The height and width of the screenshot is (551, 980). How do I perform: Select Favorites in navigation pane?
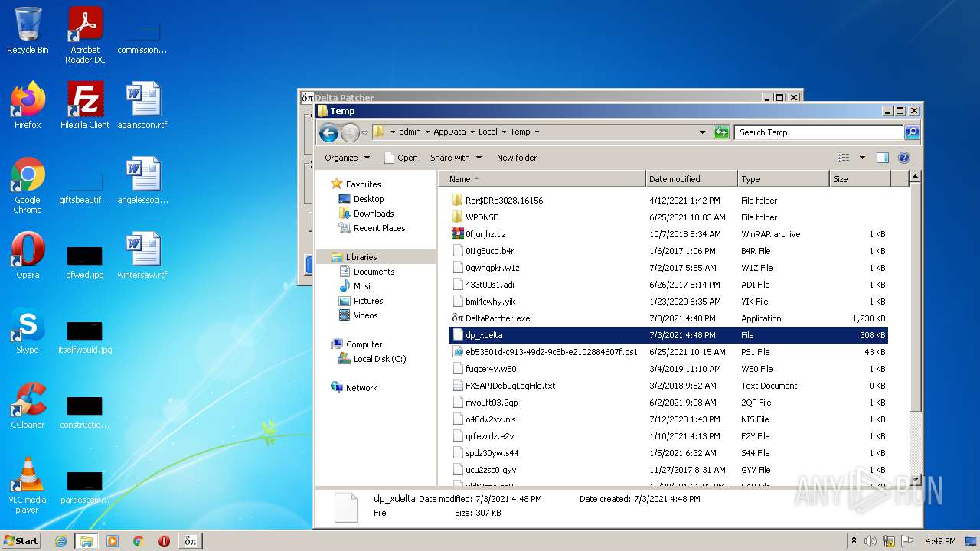point(363,184)
